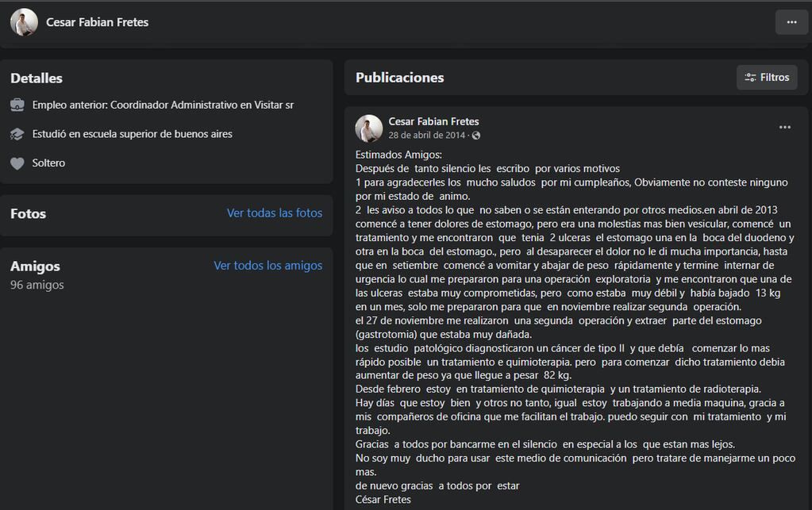The width and height of the screenshot is (812, 510).
Task: Open the post's ellipsis options menu
Action: click(785, 126)
